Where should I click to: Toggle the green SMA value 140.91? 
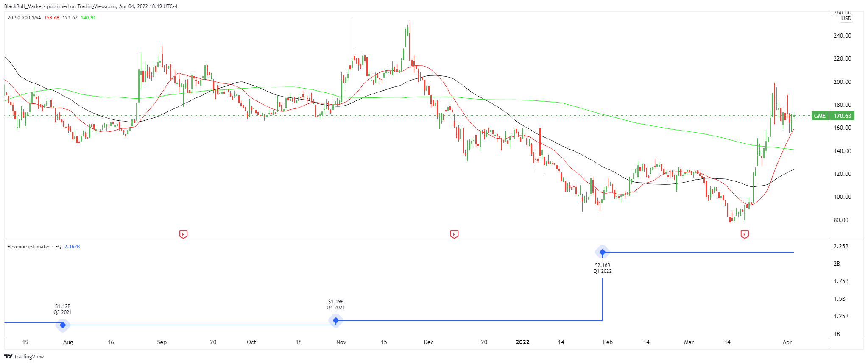click(x=88, y=18)
